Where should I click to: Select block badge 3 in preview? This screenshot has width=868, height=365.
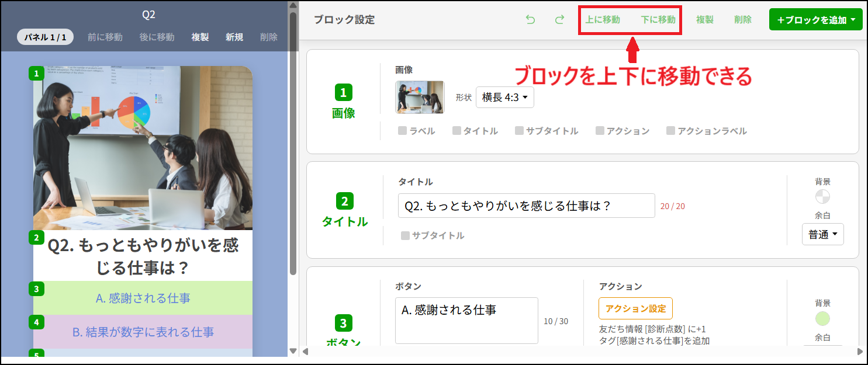36,288
